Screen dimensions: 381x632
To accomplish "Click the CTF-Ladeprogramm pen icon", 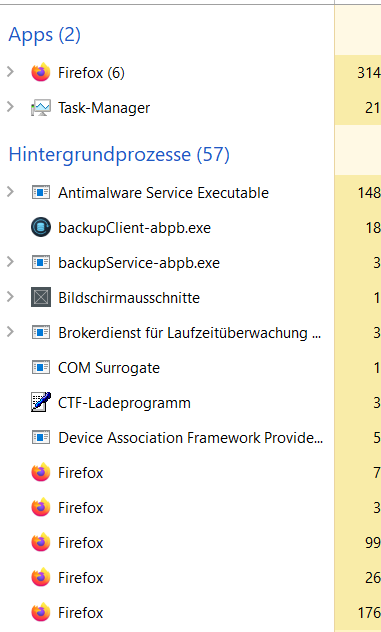I will click(41, 402).
